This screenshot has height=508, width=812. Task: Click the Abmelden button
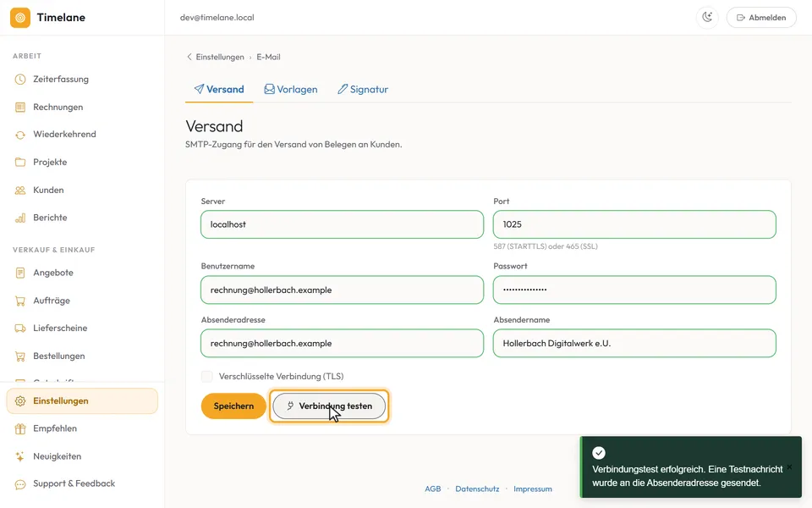coord(761,17)
